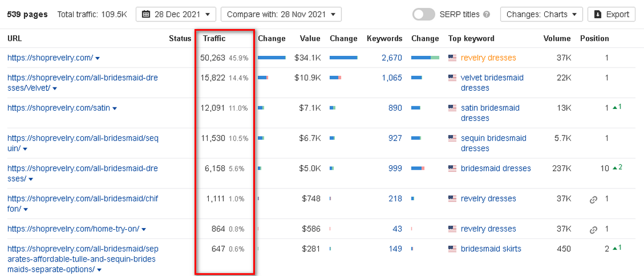Open the Velvet bridesmaid dresses URL link
The height and width of the screenshot is (276, 644).
coord(83,83)
